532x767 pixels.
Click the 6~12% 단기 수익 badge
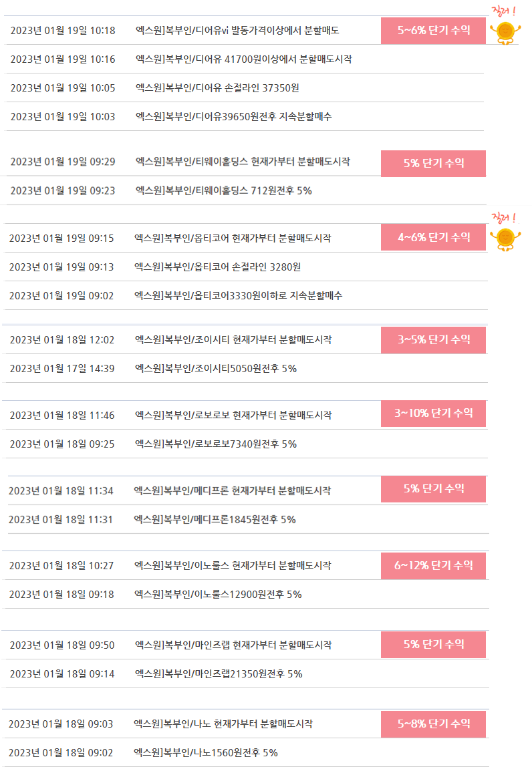point(433,566)
